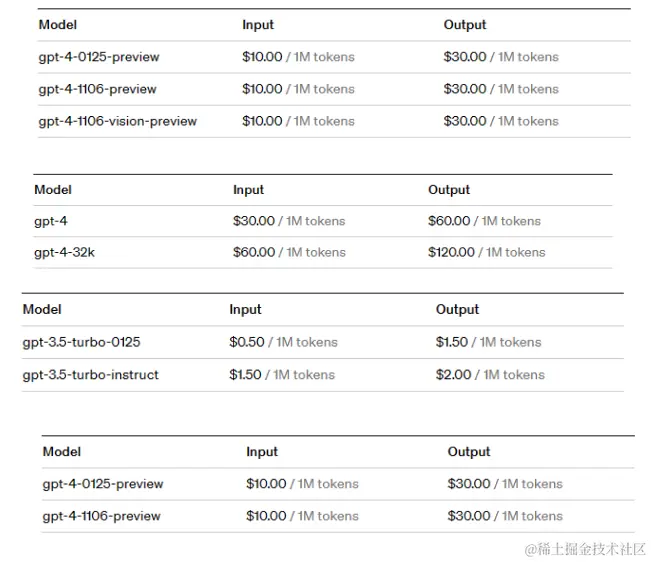Image resolution: width=651 pixels, height=562 pixels.
Task: Select the gpt-3.5-turbo-instruct model name
Action: [x=90, y=375]
